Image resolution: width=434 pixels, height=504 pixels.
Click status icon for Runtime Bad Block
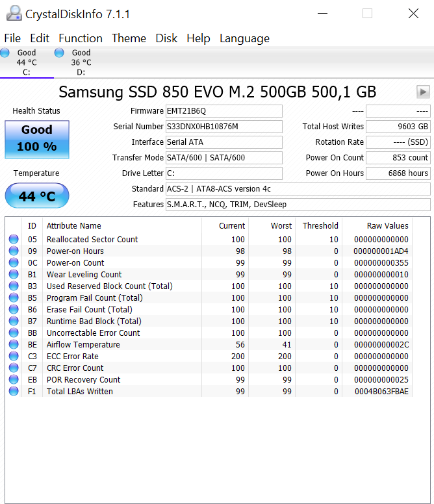coord(14,321)
